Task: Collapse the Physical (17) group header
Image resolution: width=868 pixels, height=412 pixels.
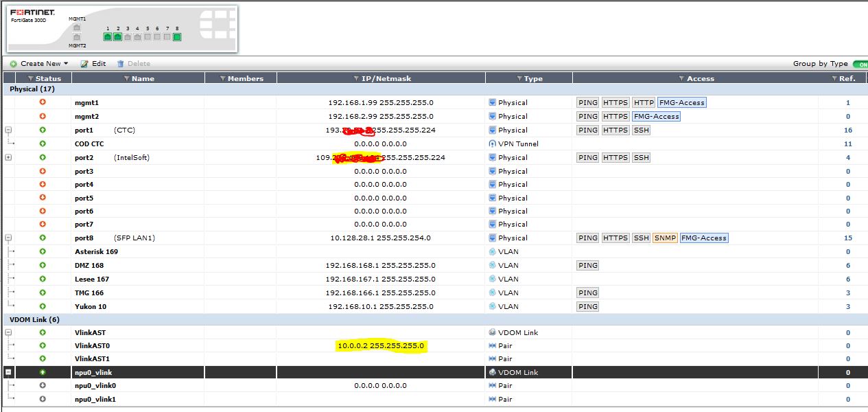Action: point(434,89)
